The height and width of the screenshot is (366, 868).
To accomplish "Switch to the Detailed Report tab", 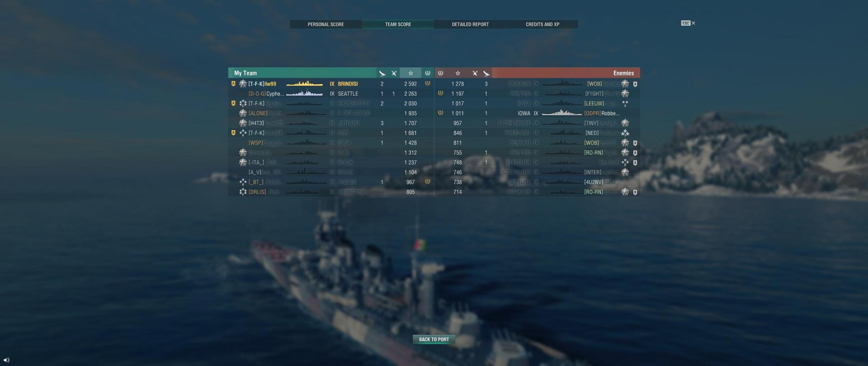I will pyautogui.click(x=470, y=24).
